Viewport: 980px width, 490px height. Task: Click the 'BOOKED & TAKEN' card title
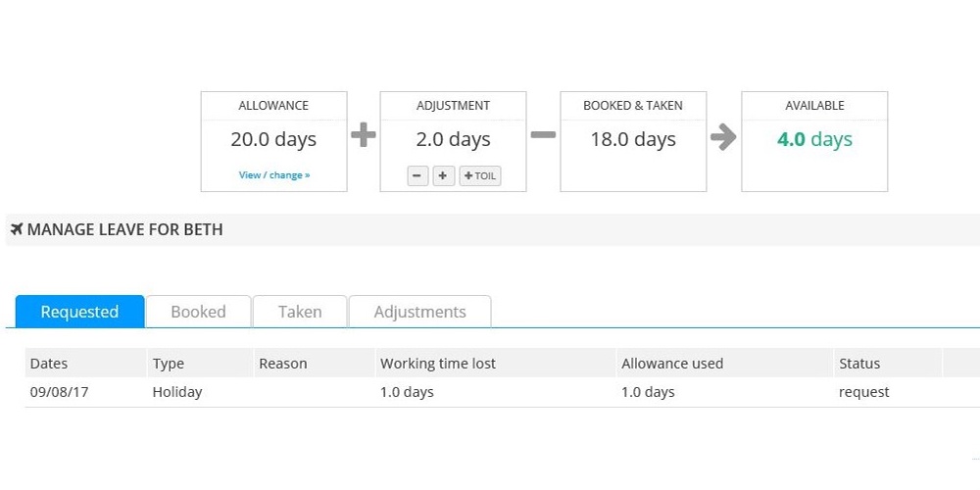coord(633,106)
